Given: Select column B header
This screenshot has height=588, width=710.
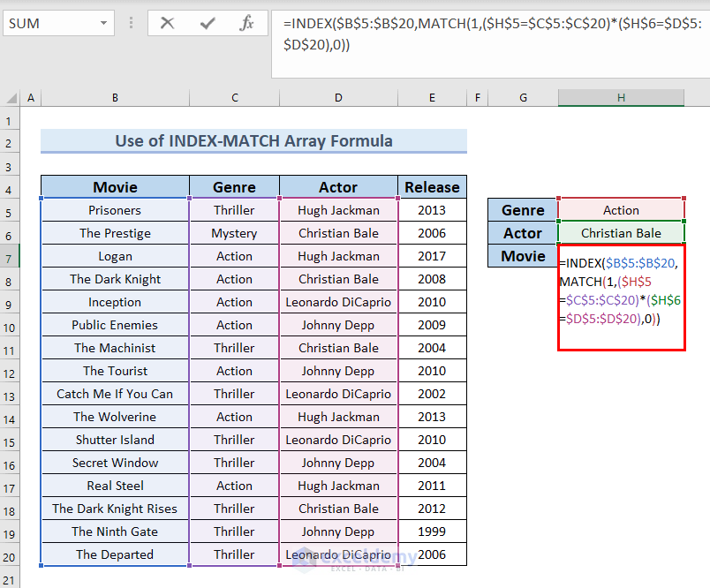Looking at the screenshot, I should [115, 98].
